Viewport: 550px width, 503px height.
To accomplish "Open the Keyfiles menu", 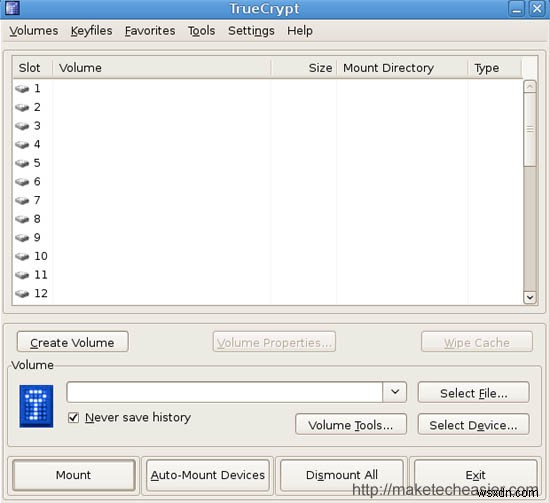I will 91,31.
